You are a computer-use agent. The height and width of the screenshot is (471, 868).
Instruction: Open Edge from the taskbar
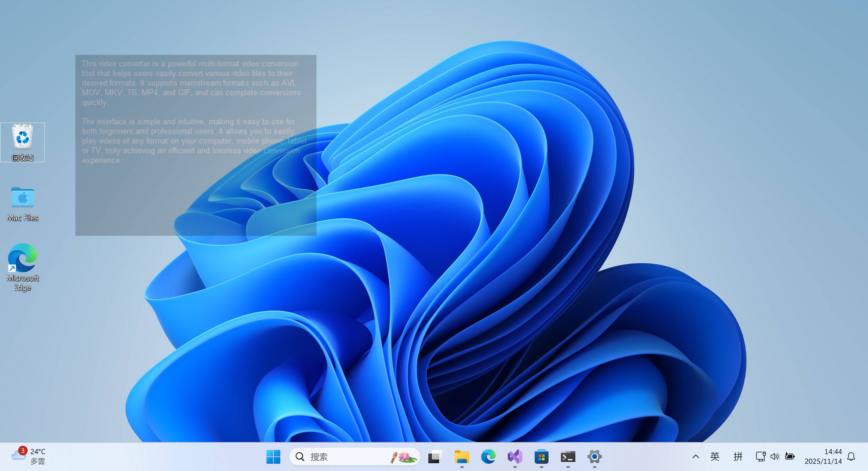point(488,457)
